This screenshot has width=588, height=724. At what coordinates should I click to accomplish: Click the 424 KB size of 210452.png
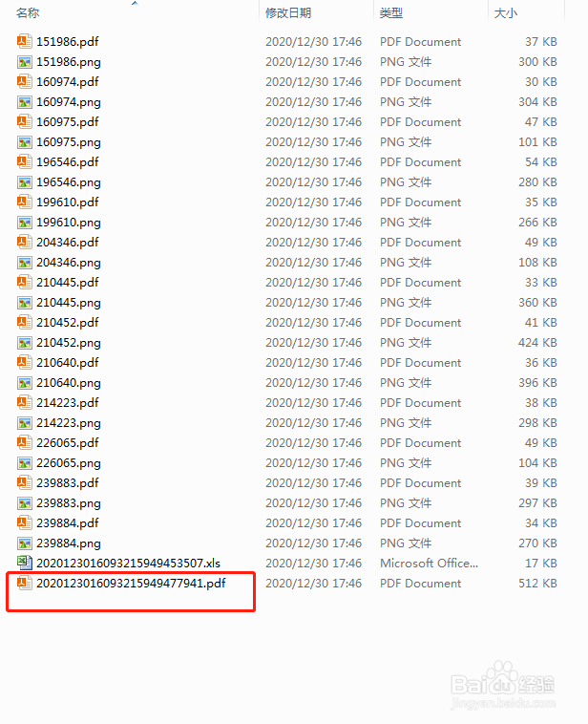coord(537,343)
